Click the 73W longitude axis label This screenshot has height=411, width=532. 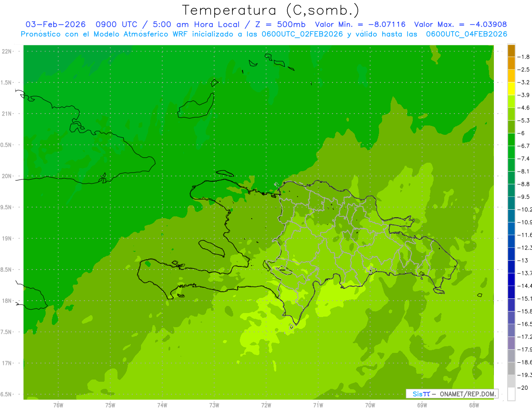click(214, 405)
